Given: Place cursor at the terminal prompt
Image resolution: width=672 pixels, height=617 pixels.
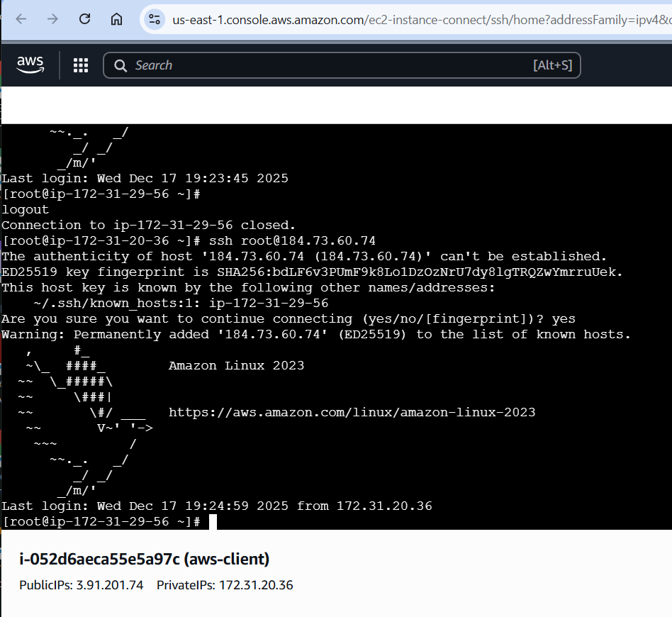Looking at the screenshot, I should click(x=213, y=522).
